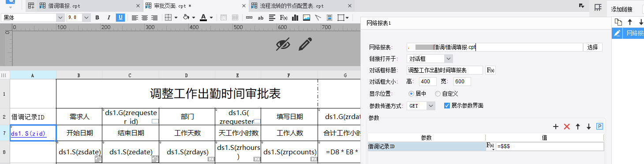644x164 pixels.
Task: Close the 审批页面.cpt tab
Action: click(x=243, y=6)
